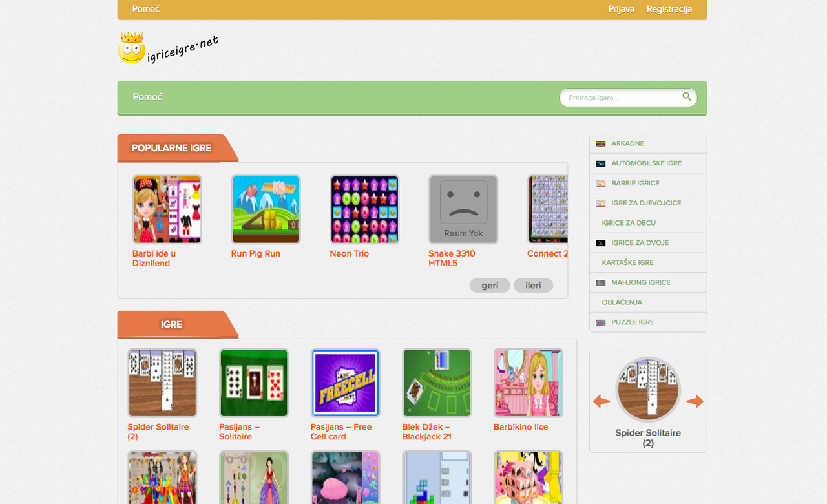Open the Snake 3310 sad-face thumbnail
The width and height of the screenshot is (827, 504).
[x=463, y=209]
